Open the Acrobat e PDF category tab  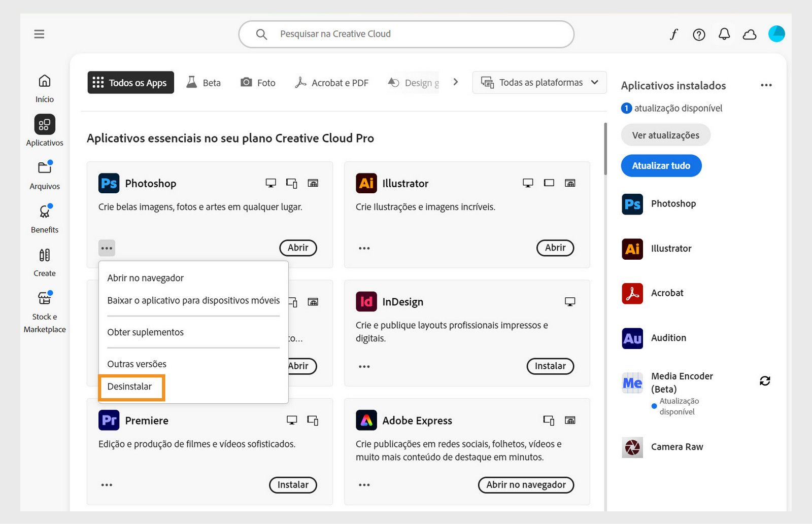331,82
